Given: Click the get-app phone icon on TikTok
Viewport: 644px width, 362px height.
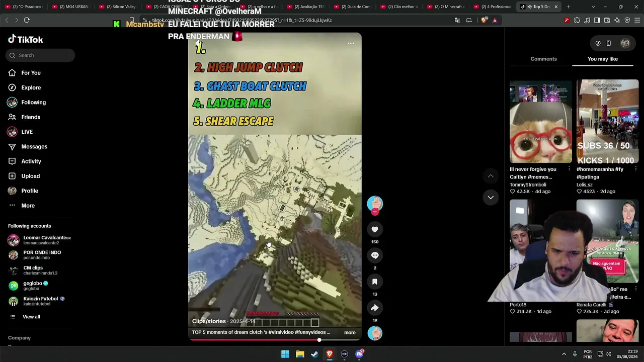Looking at the screenshot, I should pos(608,43).
